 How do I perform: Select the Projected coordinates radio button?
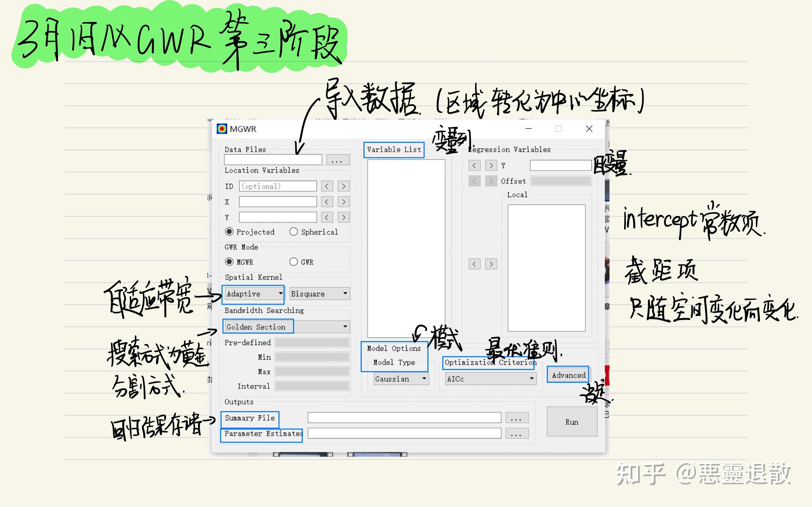pyautogui.click(x=230, y=232)
